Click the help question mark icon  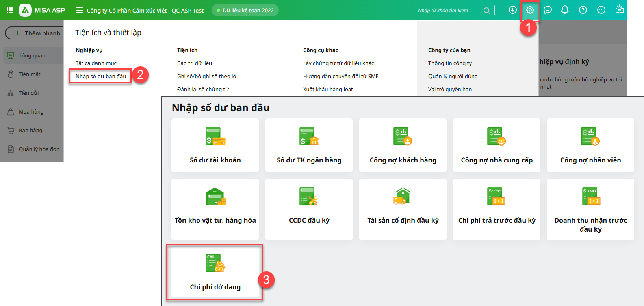tap(583, 10)
